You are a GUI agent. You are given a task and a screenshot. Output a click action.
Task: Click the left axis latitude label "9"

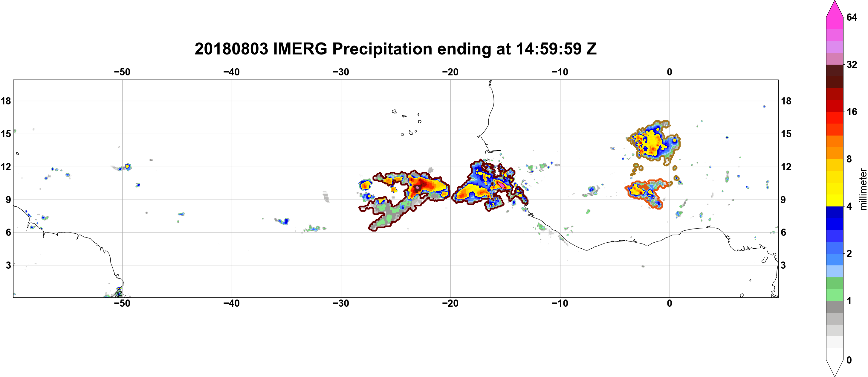[8, 200]
